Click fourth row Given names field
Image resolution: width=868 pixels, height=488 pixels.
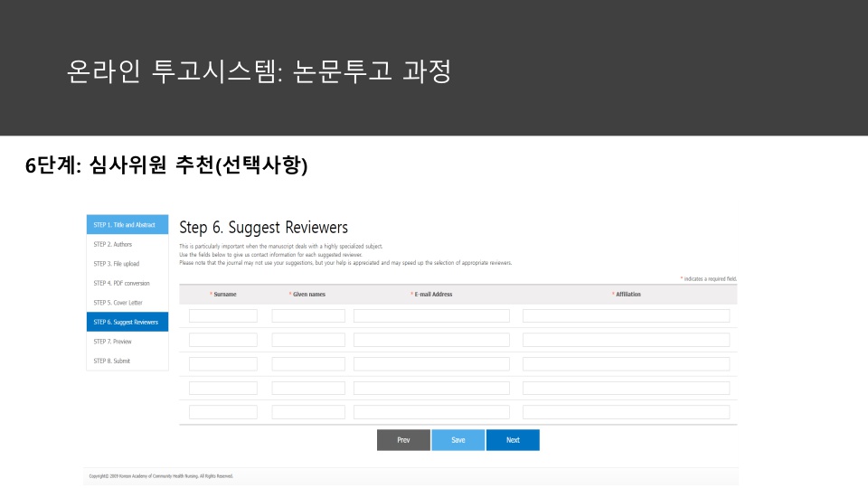click(x=308, y=388)
